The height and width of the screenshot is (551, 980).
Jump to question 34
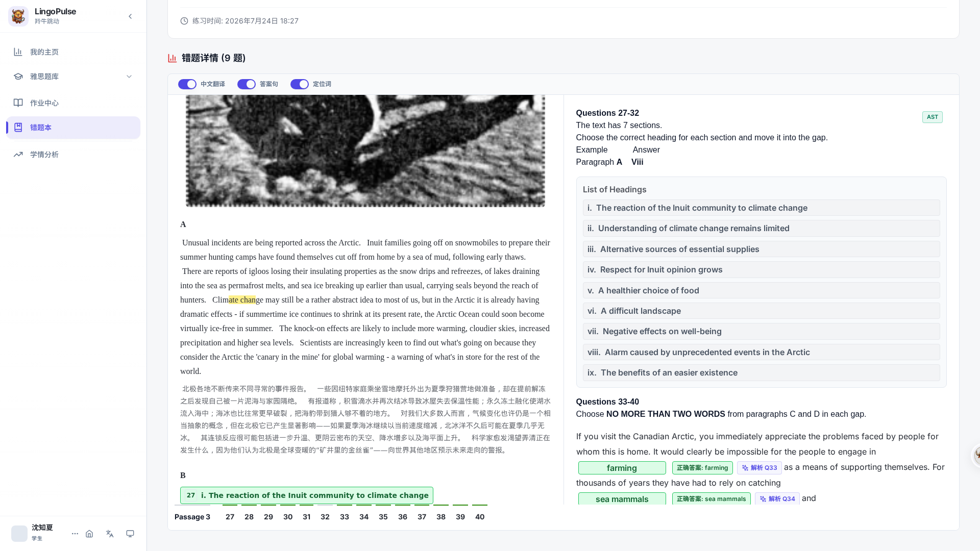pyautogui.click(x=364, y=517)
